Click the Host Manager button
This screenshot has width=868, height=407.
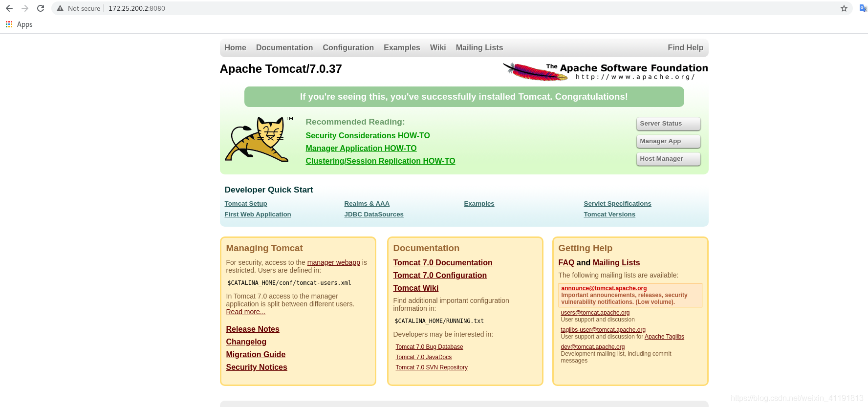(668, 159)
